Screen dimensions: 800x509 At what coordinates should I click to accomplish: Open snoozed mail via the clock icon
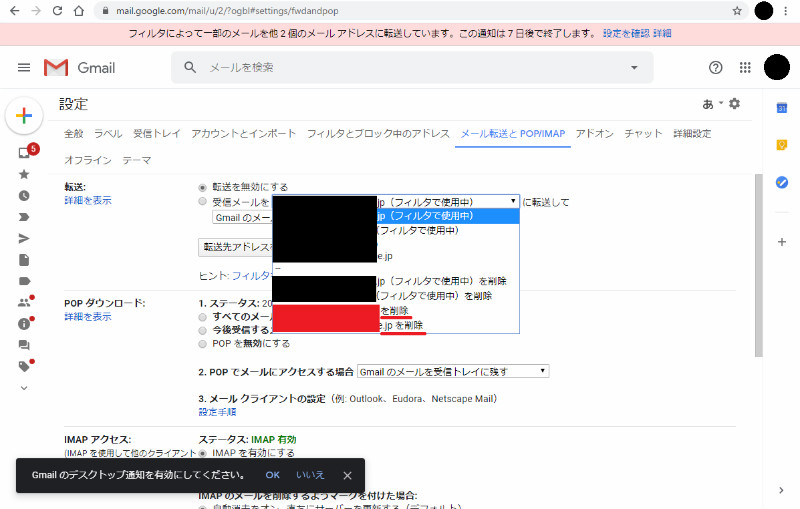(24, 196)
